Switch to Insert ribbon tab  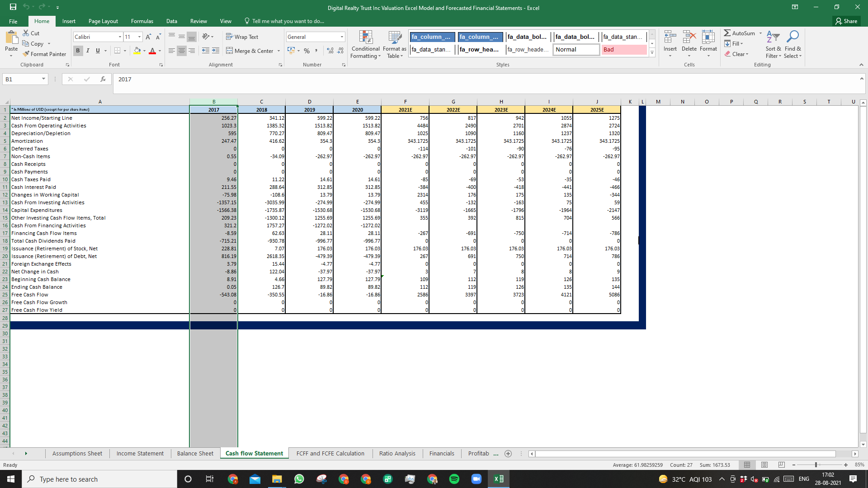[69, 21]
